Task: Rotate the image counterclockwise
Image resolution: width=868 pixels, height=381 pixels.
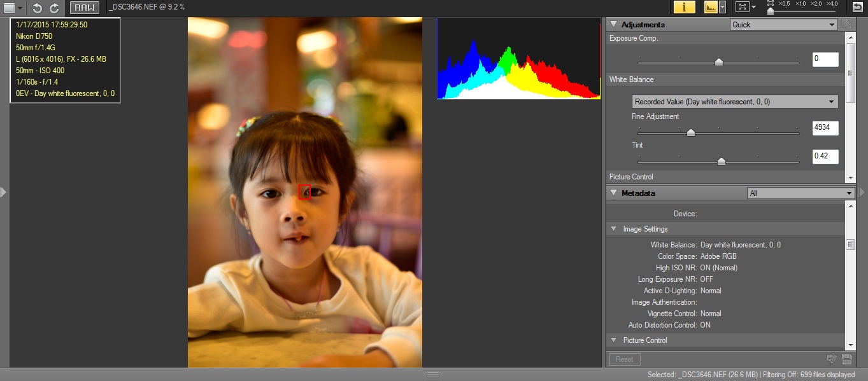Action: pyautogui.click(x=38, y=8)
